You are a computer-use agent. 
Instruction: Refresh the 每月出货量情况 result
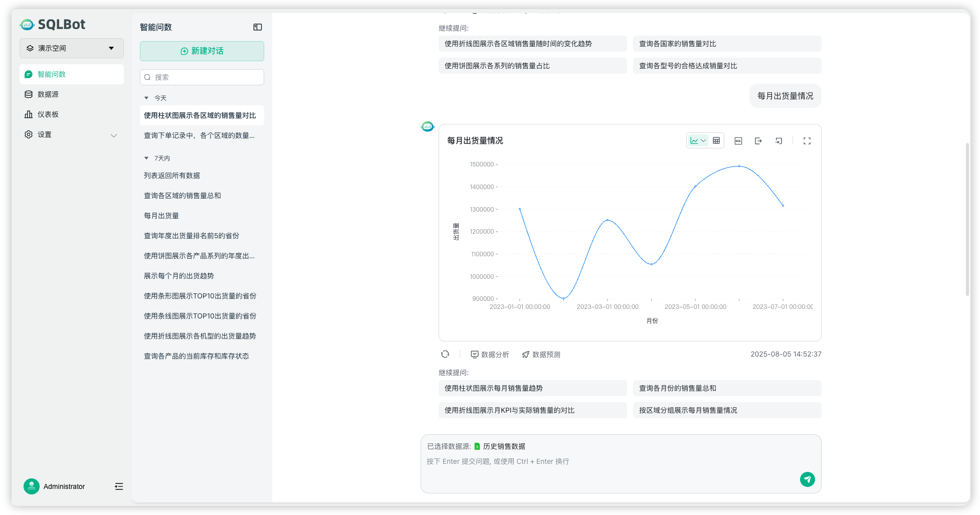(x=445, y=354)
